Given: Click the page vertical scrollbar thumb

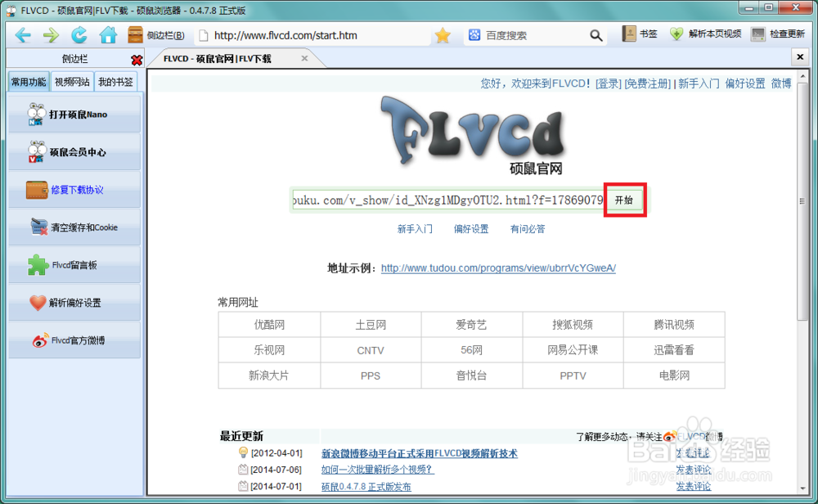Looking at the screenshot, I should [x=802, y=201].
